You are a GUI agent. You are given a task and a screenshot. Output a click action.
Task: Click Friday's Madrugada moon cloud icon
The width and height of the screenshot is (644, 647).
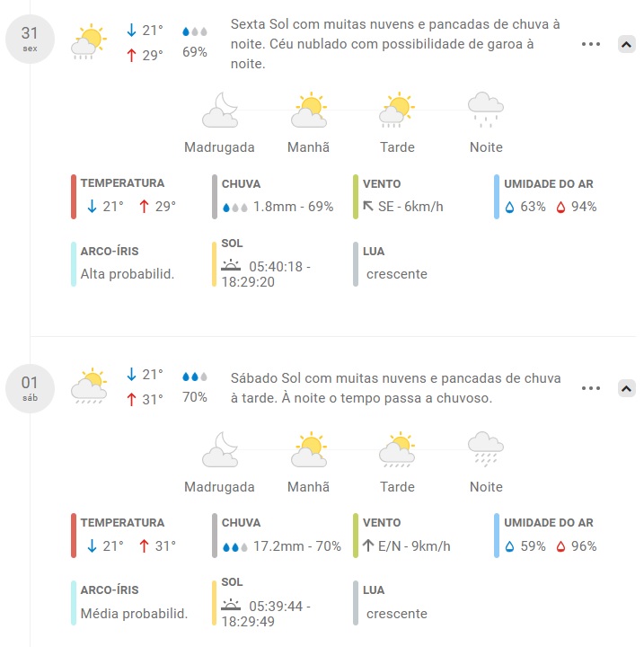pyautogui.click(x=220, y=111)
